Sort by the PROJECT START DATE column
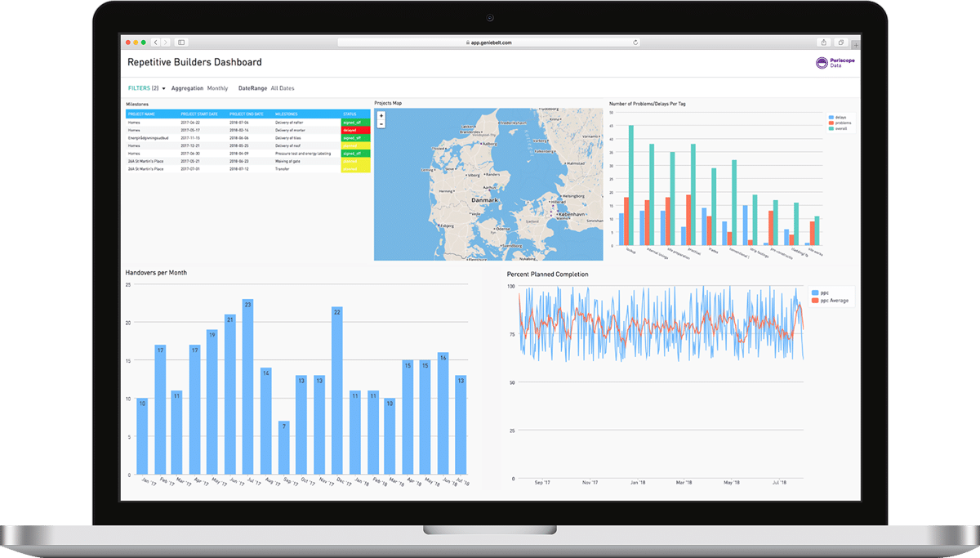 coord(198,114)
